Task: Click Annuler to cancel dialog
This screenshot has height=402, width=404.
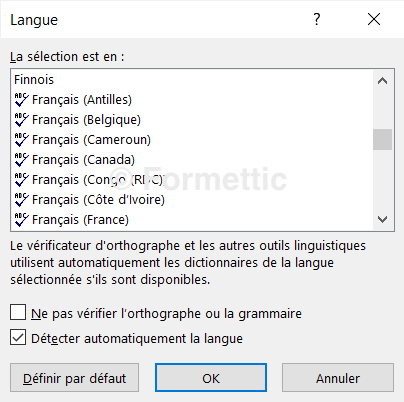Action: pyautogui.click(x=338, y=378)
